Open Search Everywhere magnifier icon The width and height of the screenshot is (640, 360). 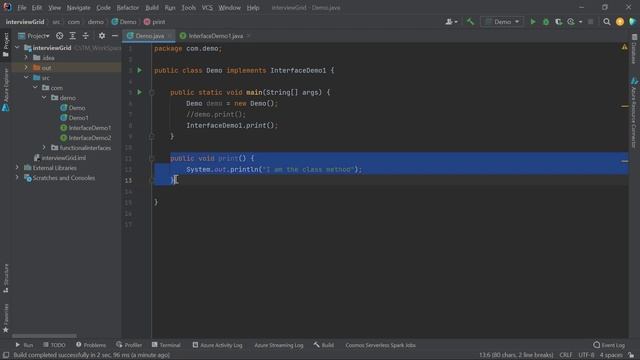click(607, 22)
